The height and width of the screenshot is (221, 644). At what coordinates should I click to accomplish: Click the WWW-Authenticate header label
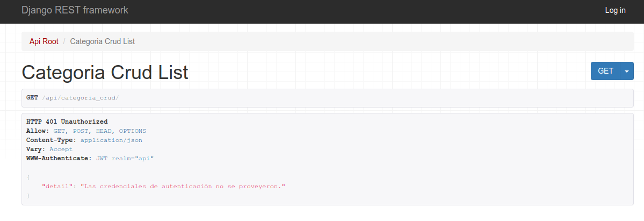(59, 158)
